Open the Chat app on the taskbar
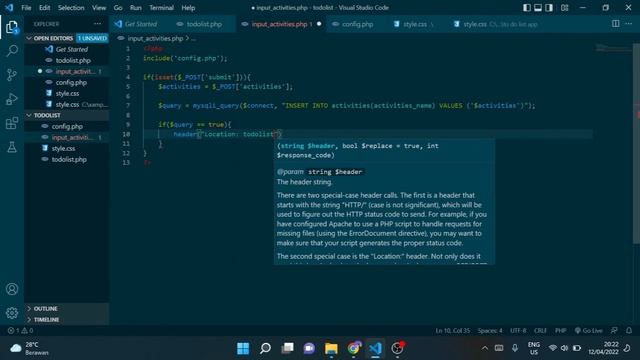The image size is (640, 360). (x=309, y=348)
